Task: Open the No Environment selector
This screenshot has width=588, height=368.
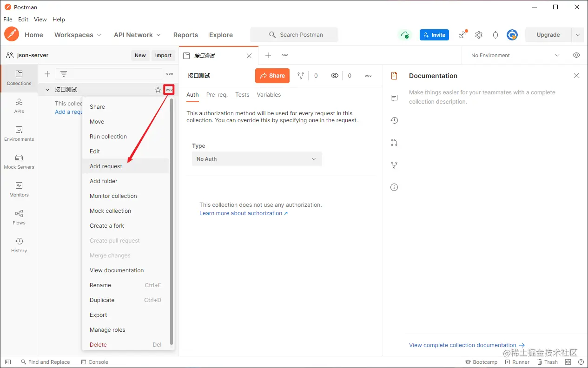Action: click(515, 55)
